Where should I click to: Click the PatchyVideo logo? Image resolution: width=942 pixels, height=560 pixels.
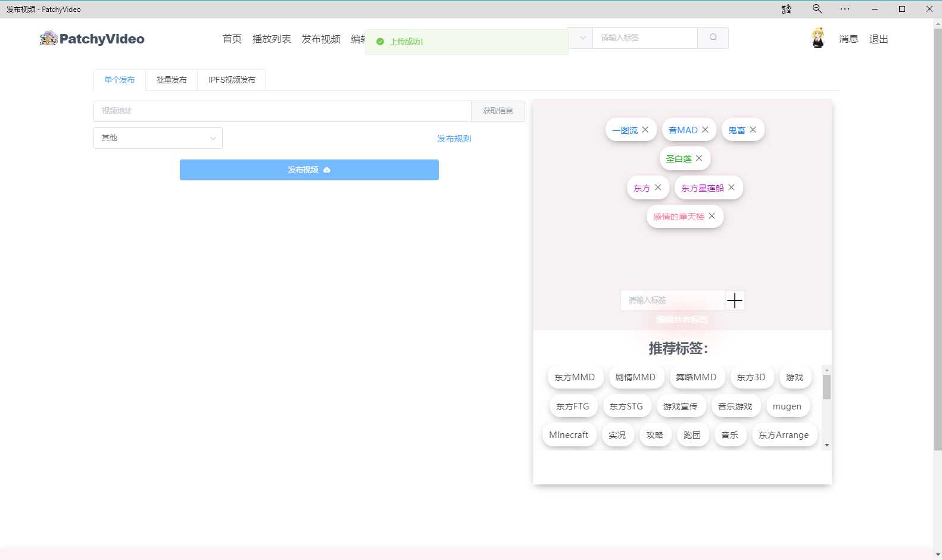(92, 39)
